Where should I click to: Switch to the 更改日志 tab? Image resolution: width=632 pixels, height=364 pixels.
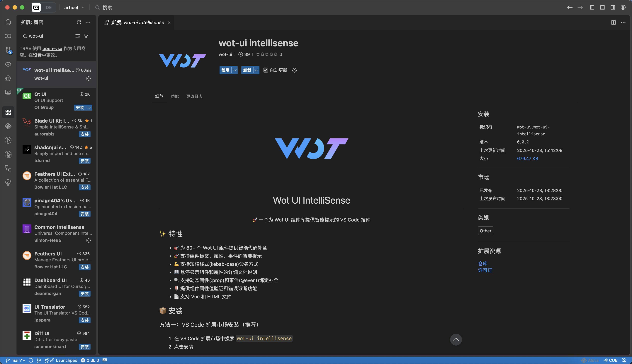(194, 97)
